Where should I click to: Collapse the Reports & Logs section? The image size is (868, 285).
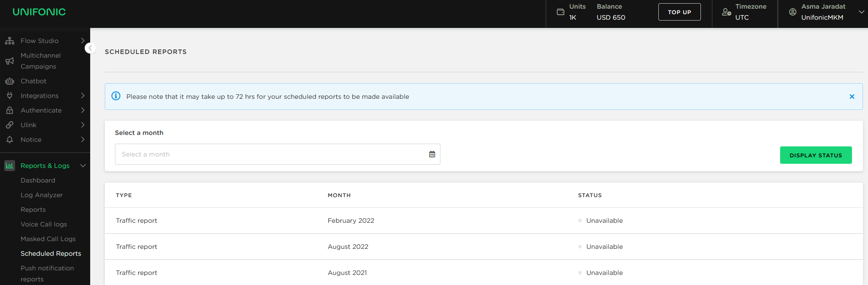click(83, 166)
